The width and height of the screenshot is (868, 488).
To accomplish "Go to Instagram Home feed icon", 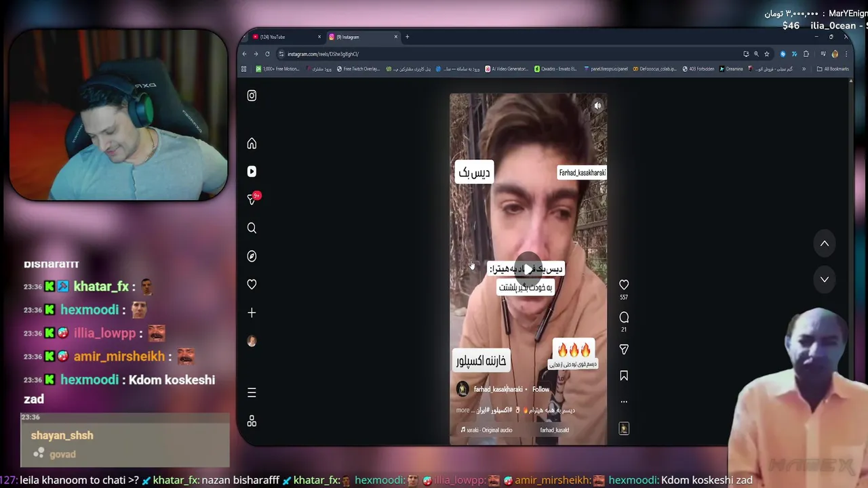I will coord(252,143).
